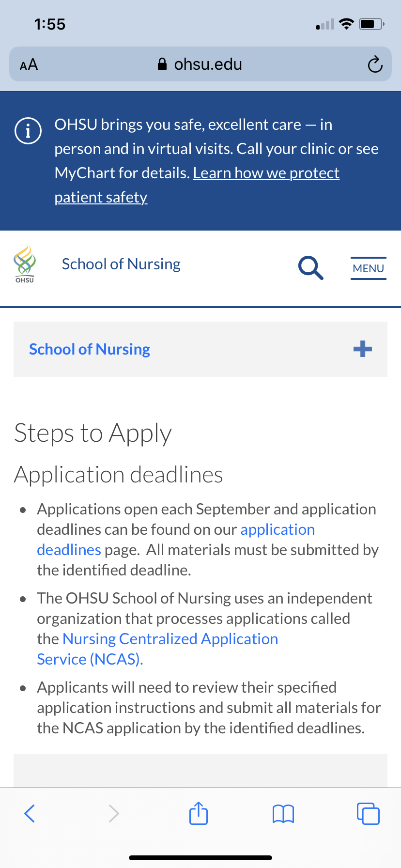Show all open tabs icon
The height and width of the screenshot is (868, 401).
click(x=368, y=813)
